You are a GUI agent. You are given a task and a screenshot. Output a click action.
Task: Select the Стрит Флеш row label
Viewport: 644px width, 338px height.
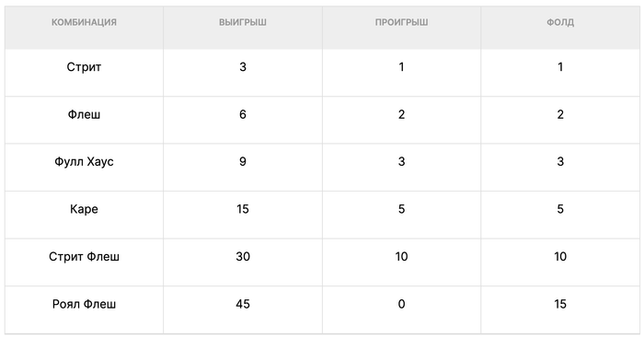[x=84, y=257]
